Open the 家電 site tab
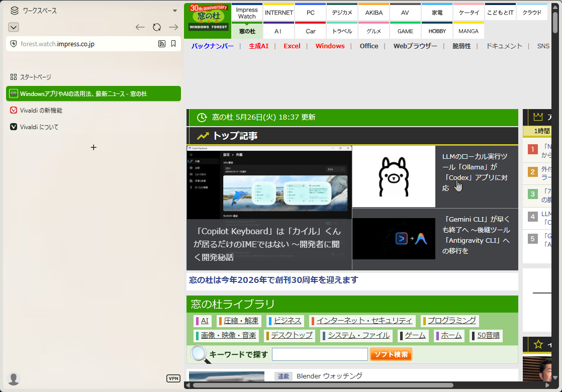 point(437,13)
